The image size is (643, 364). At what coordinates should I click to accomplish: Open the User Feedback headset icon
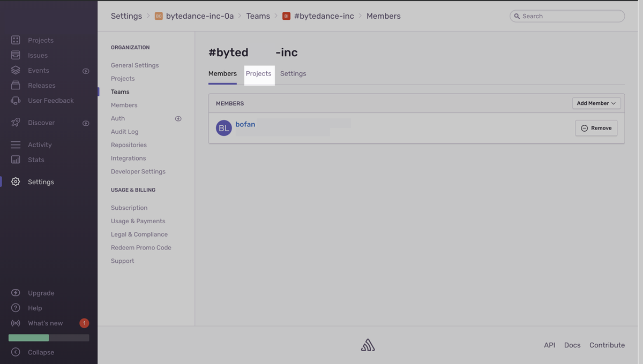[16, 100]
